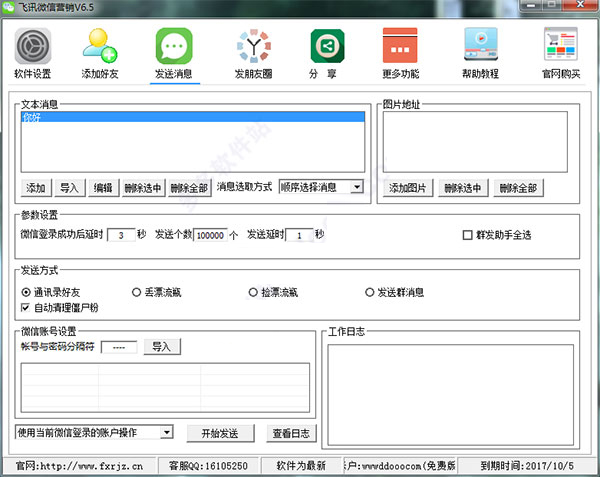Click the wwwddooocom user status entry
Image resolution: width=600 pixels, height=477 pixels.
pos(400,466)
